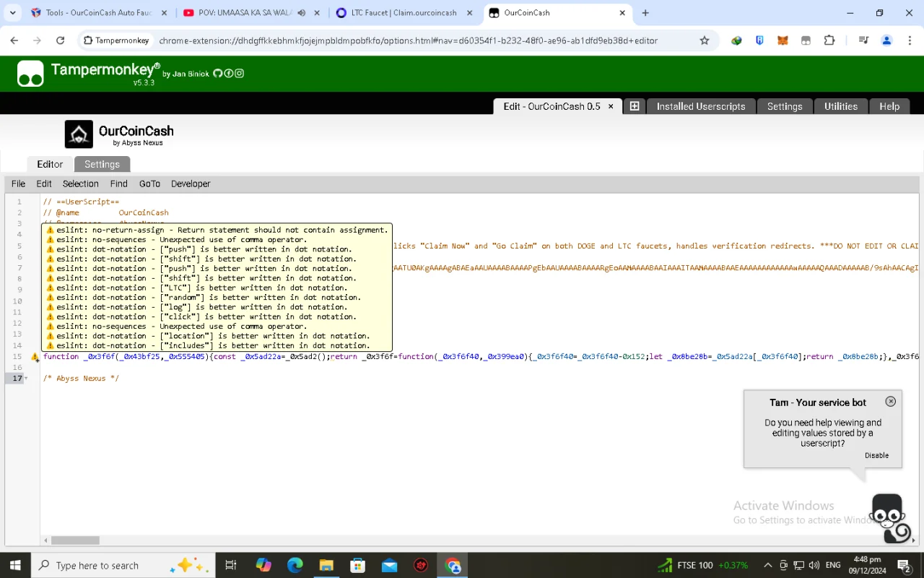Select the Editor tab

pyautogui.click(x=50, y=164)
